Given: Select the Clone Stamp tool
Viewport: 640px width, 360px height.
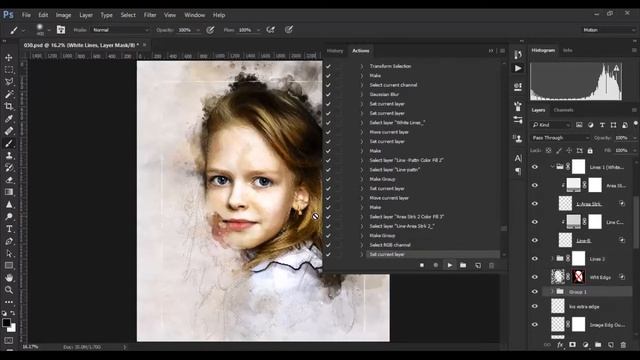Looking at the screenshot, I should [9, 156].
